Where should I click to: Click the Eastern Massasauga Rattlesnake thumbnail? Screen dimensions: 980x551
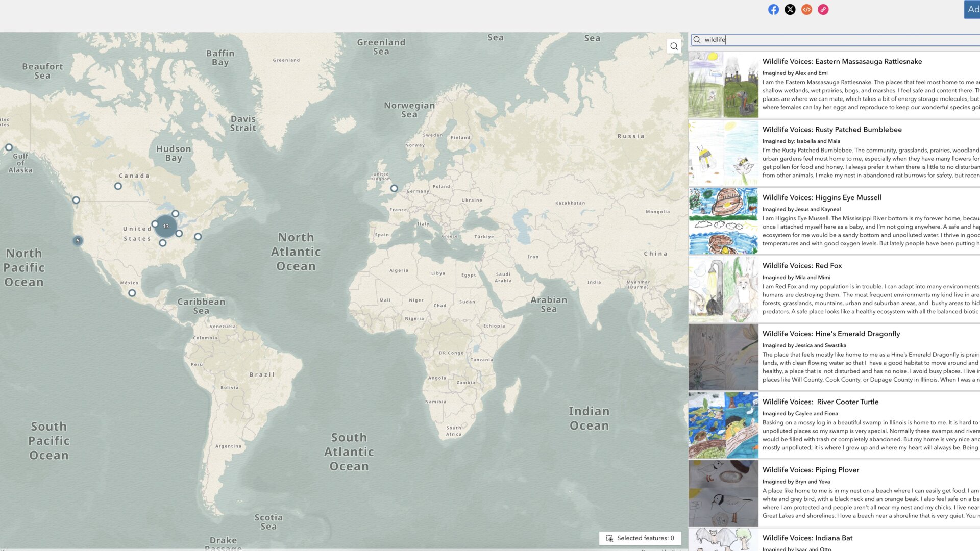[x=723, y=85]
